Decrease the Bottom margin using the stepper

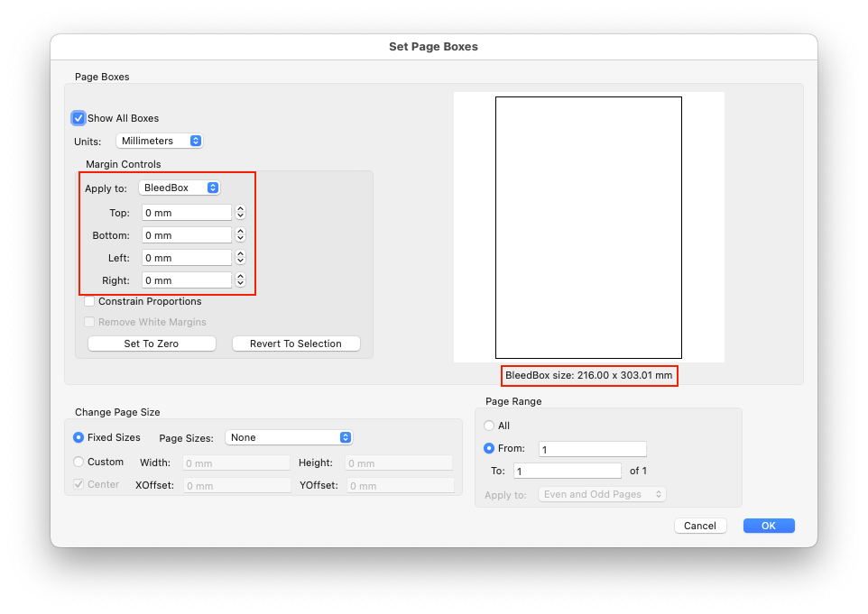(x=239, y=238)
